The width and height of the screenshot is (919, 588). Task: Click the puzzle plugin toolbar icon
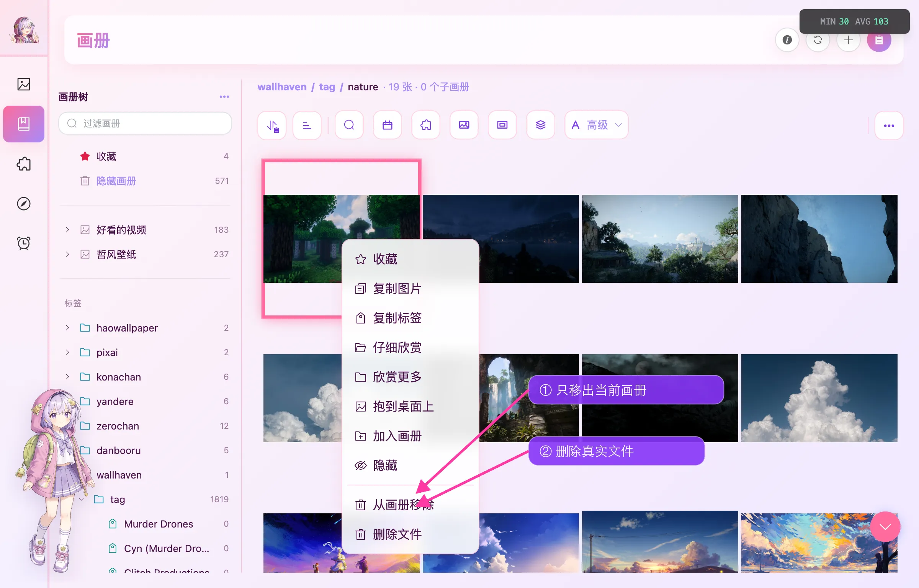426,125
